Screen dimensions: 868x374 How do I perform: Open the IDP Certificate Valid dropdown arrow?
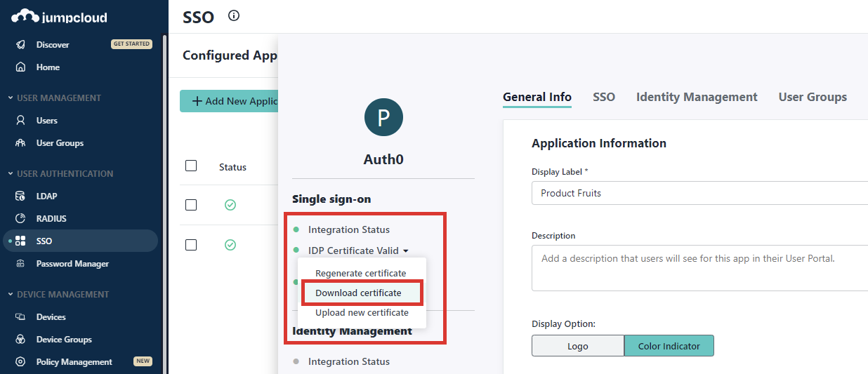(x=405, y=251)
